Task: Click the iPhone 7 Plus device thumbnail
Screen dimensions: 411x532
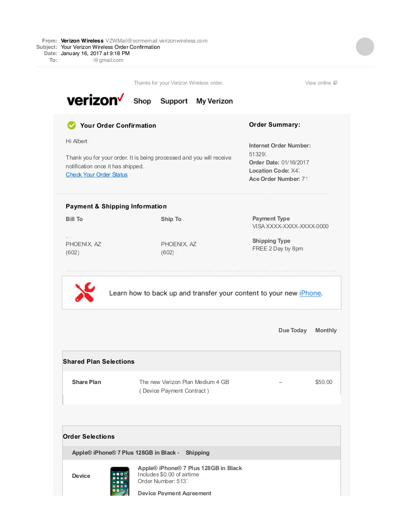Action: (120, 481)
